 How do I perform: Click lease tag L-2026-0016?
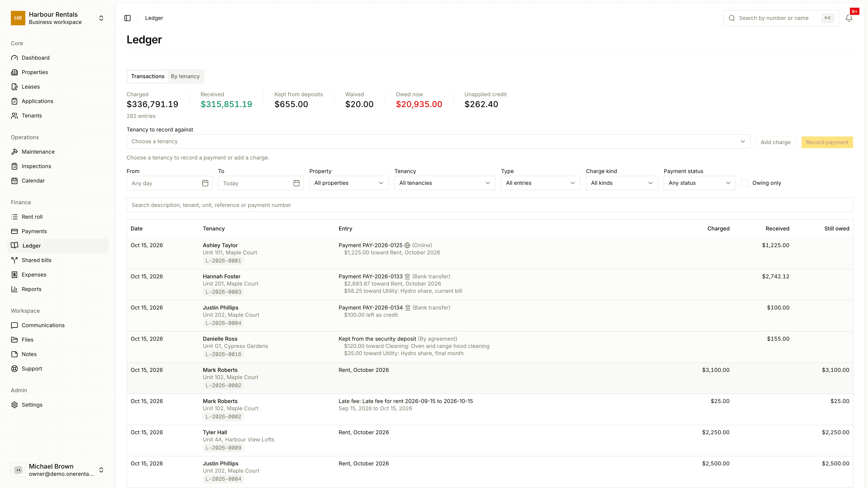pos(223,354)
